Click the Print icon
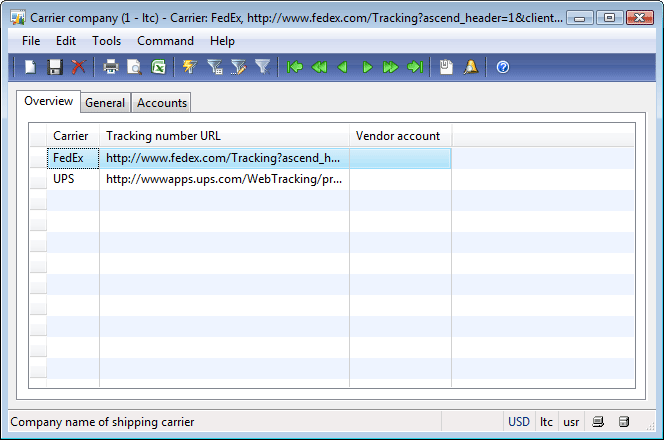The width and height of the screenshot is (664, 440). click(x=111, y=67)
